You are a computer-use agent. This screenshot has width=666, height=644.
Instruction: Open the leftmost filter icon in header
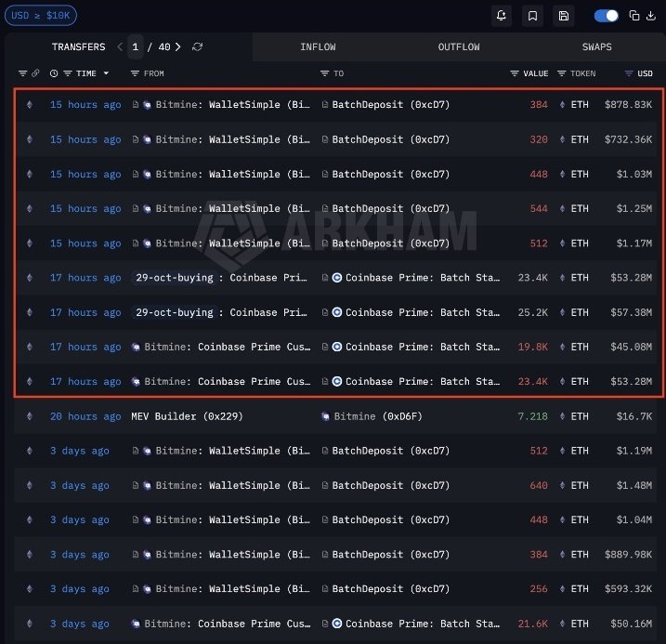click(x=23, y=73)
